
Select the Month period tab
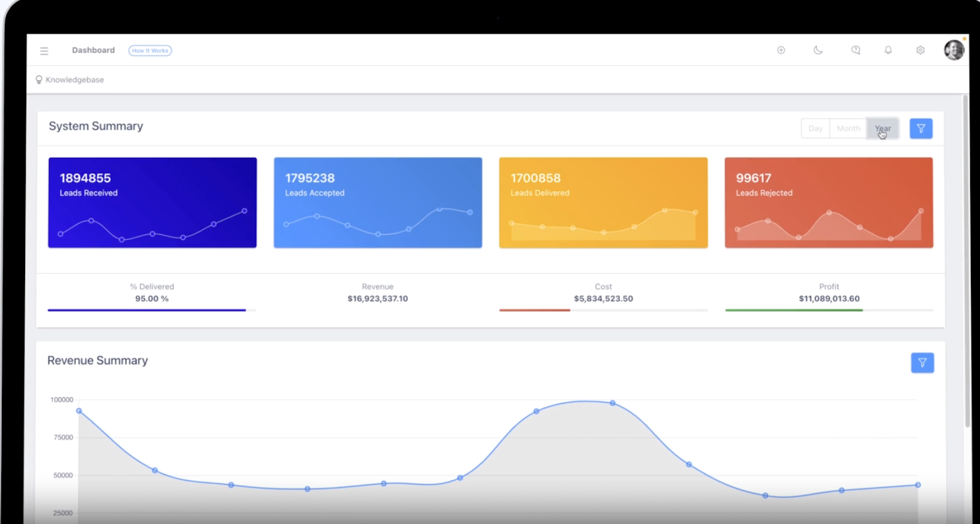(848, 129)
